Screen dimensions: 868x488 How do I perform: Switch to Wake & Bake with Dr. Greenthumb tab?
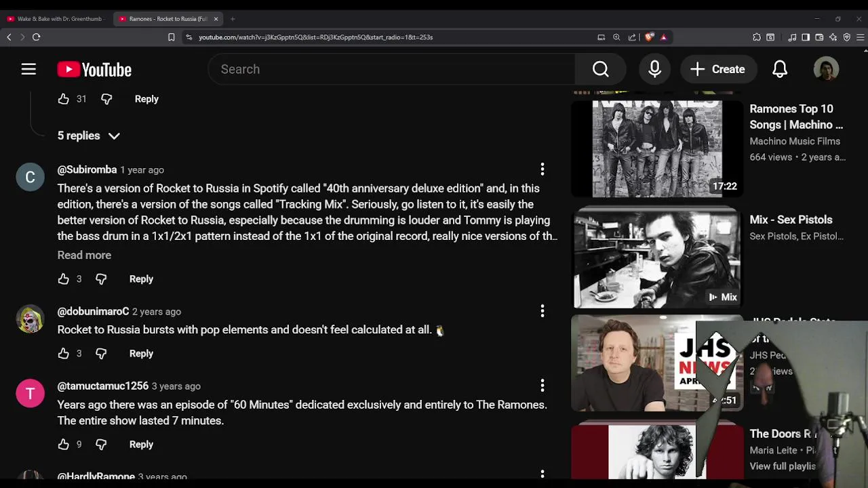54,19
